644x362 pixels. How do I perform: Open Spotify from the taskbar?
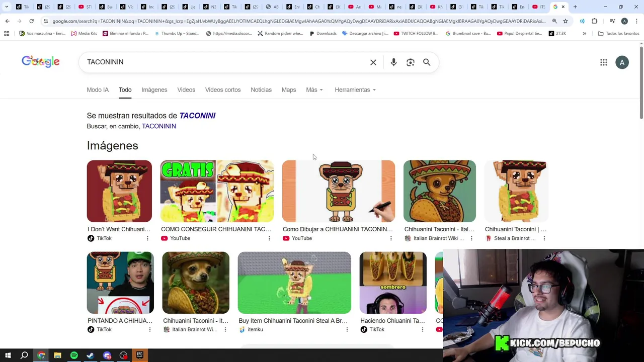74,355
